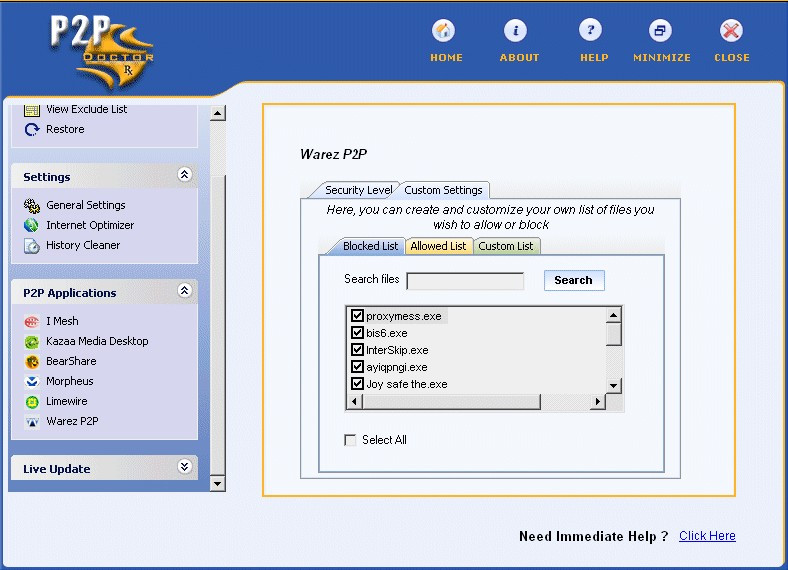Screen dimensions: 788x570
Task: Select I Mesh application entry
Action: coord(62,321)
